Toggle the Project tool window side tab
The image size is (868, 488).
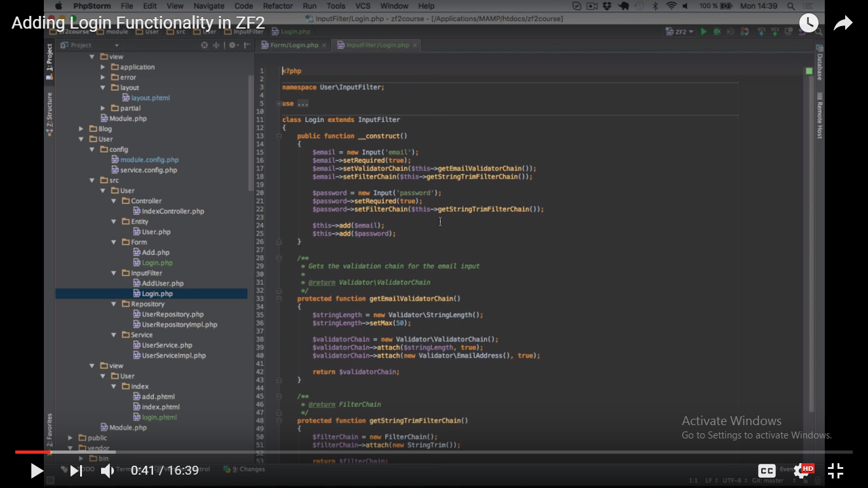(x=49, y=61)
